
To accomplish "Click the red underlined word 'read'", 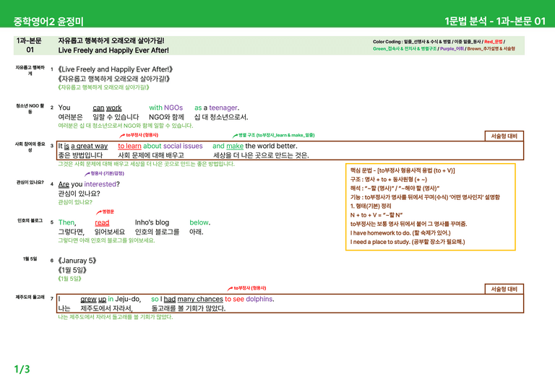I will coord(102,222).
